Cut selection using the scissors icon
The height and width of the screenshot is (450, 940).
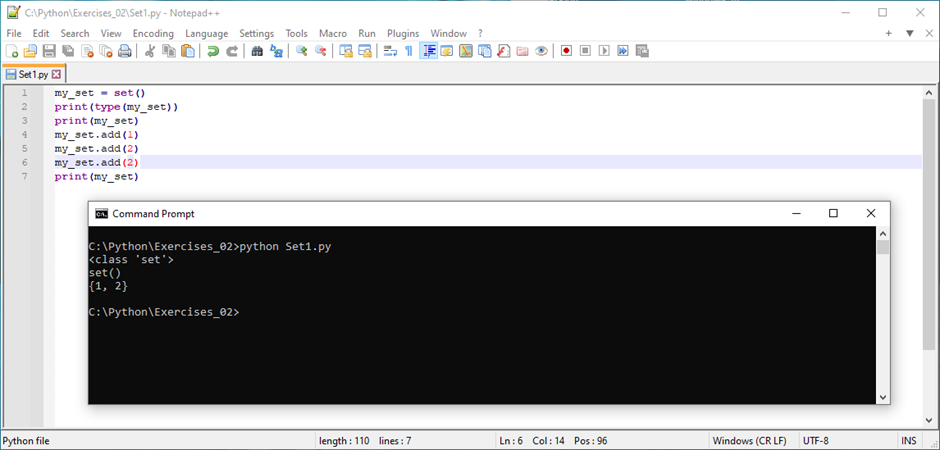150,51
